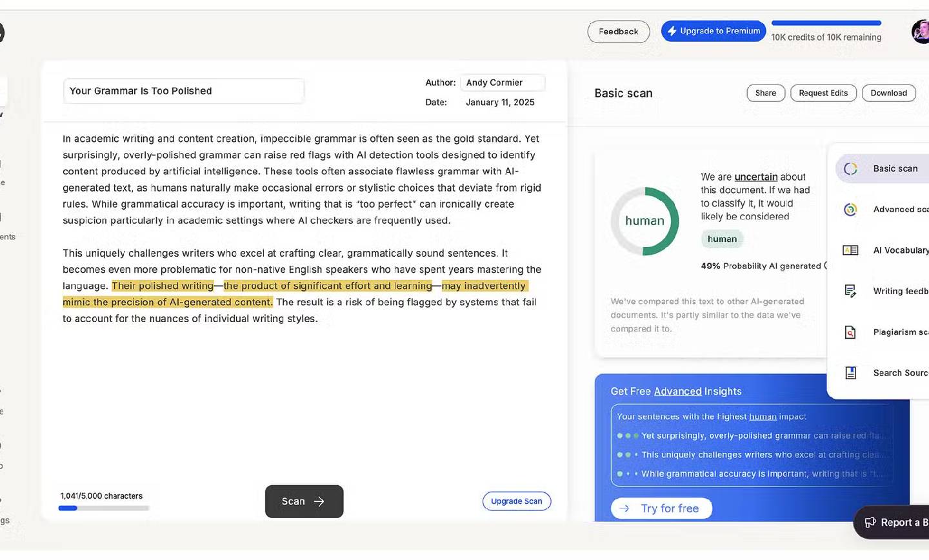
Task: Click the first paragraph starting 'In academic writing'
Action: [x=302, y=179]
